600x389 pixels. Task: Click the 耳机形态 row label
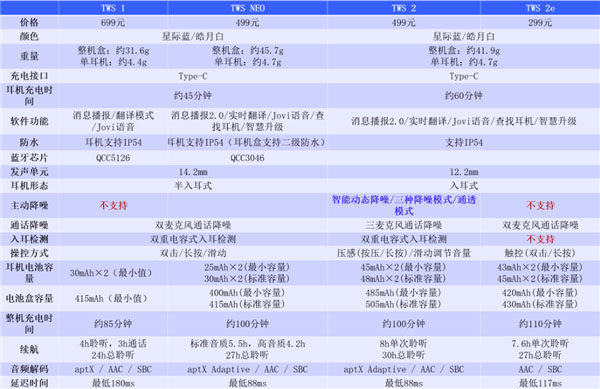(29, 186)
